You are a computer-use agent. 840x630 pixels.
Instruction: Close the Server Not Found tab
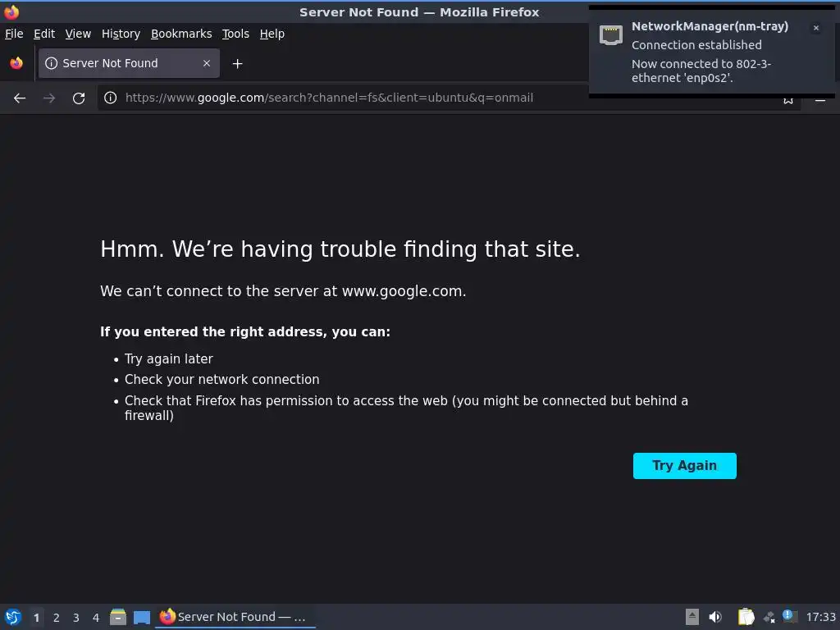[x=206, y=63]
